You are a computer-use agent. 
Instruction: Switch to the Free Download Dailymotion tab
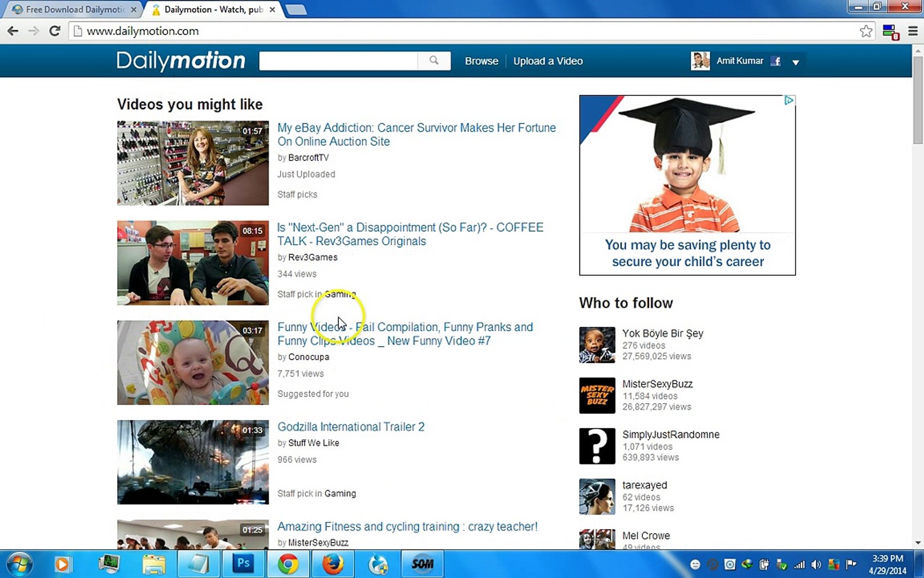point(70,9)
